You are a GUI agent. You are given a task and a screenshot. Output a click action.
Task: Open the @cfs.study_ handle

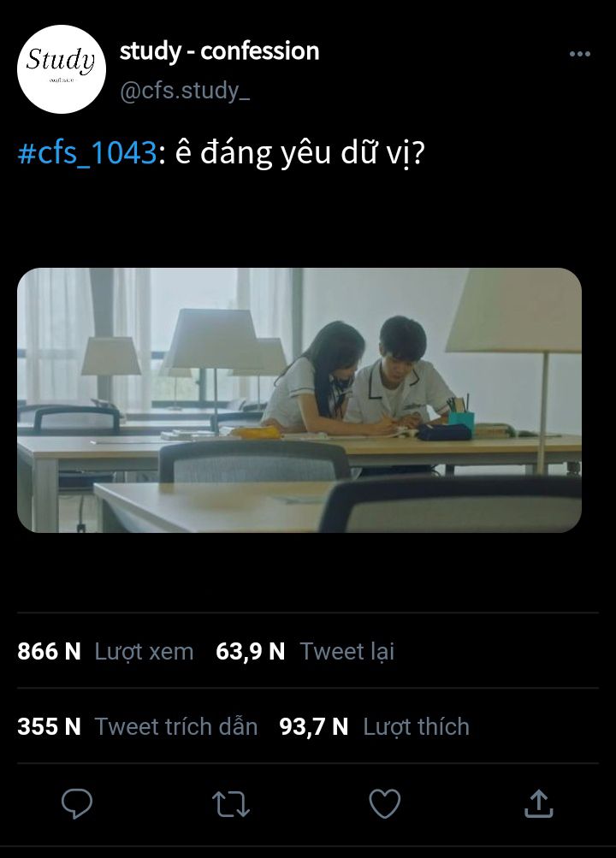coord(185,91)
